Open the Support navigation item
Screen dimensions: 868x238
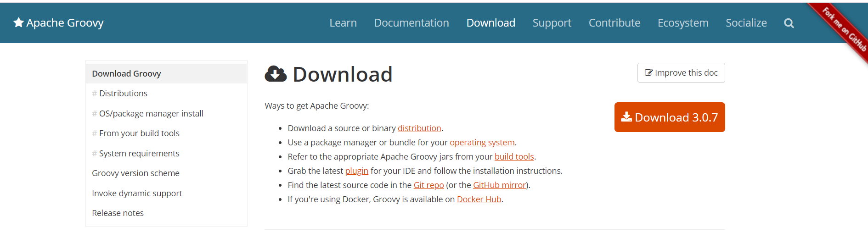click(552, 23)
